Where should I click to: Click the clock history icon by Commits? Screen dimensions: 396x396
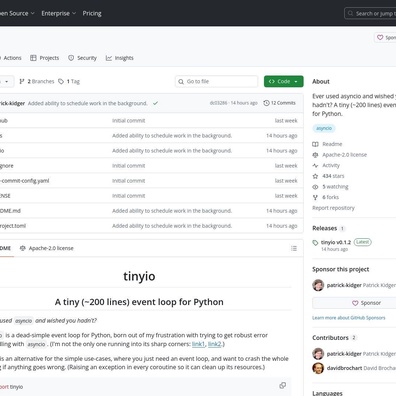click(x=266, y=103)
